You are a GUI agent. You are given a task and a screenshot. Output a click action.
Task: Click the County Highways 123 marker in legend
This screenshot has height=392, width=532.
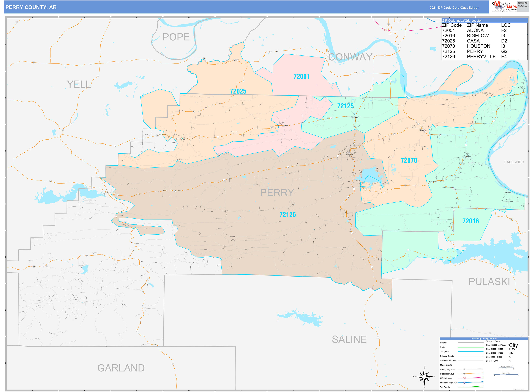point(464,369)
